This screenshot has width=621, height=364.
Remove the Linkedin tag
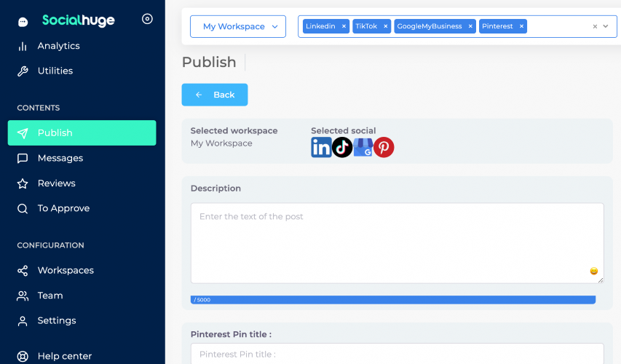[x=344, y=26]
